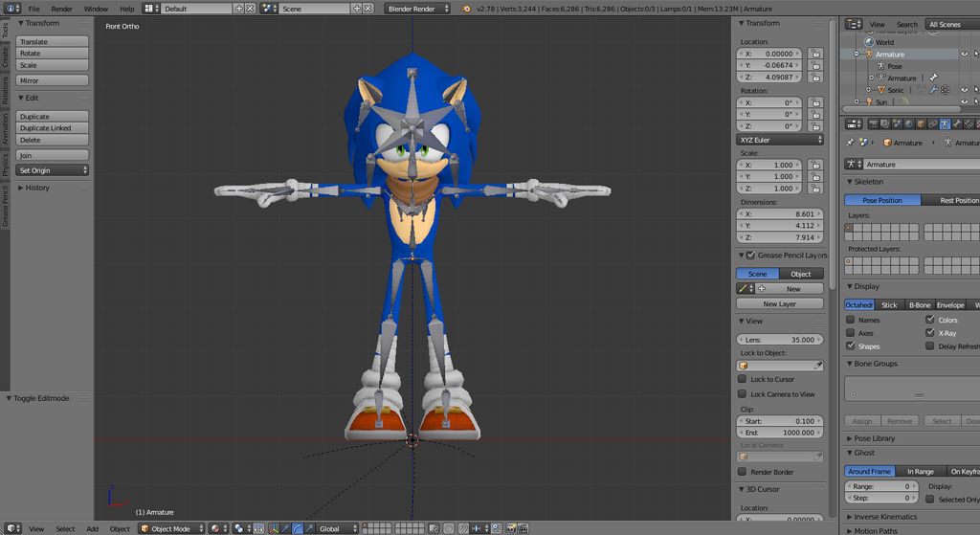
Task: Open the All Scenes outliner filter dropdown
Action: tap(952, 24)
